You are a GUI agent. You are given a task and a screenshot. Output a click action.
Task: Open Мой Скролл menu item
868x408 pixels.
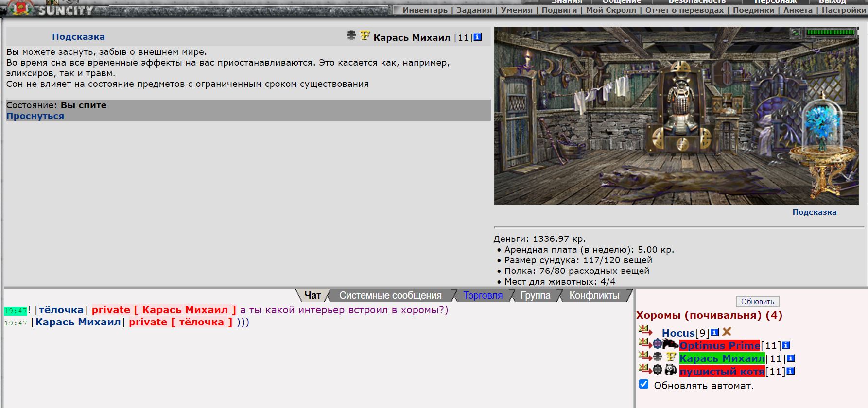611,10
